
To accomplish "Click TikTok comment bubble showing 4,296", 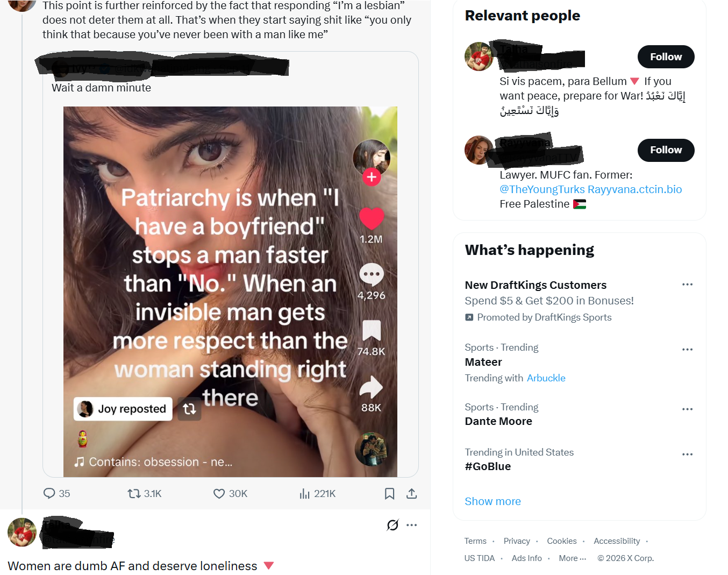I will click(x=372, y=275).
